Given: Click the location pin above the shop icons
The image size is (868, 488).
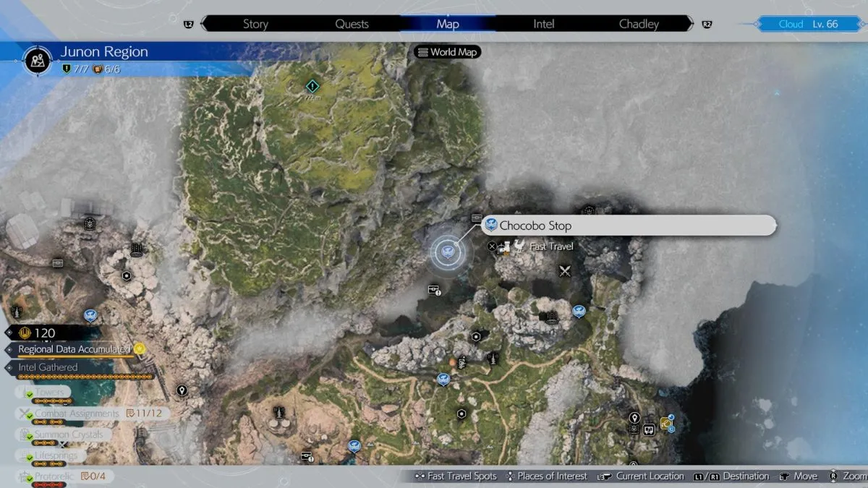Looking at the screenshot, I should (634, 418).
